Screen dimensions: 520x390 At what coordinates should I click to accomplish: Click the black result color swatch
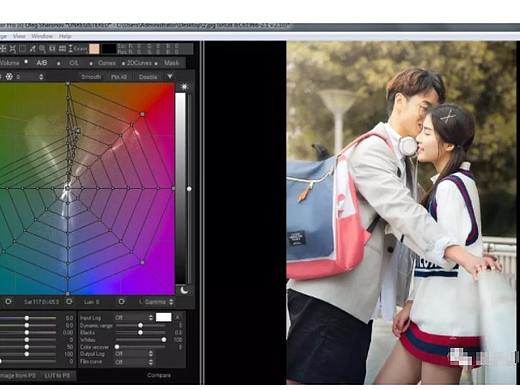coord(109,49)
